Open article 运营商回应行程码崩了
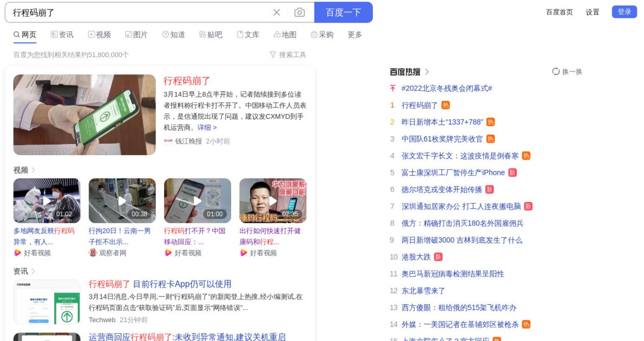This screenshot has width=644, height=341. 187,337
